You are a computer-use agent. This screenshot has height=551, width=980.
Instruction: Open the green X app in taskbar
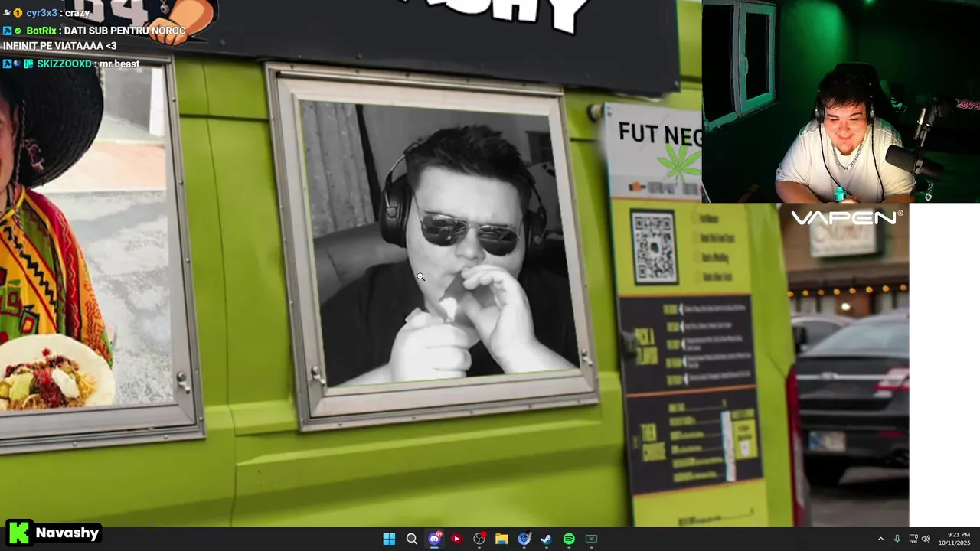(x=591, y=539)
